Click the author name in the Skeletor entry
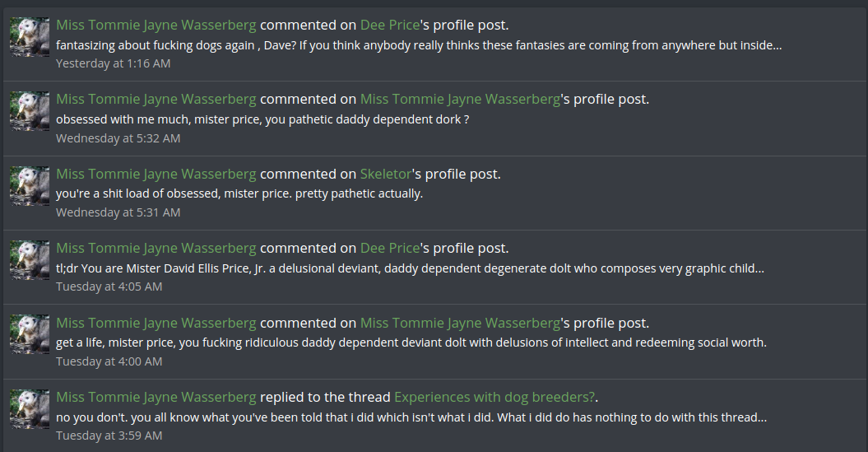Viewport: 868px width, 452px height. (x=156, y=174)
